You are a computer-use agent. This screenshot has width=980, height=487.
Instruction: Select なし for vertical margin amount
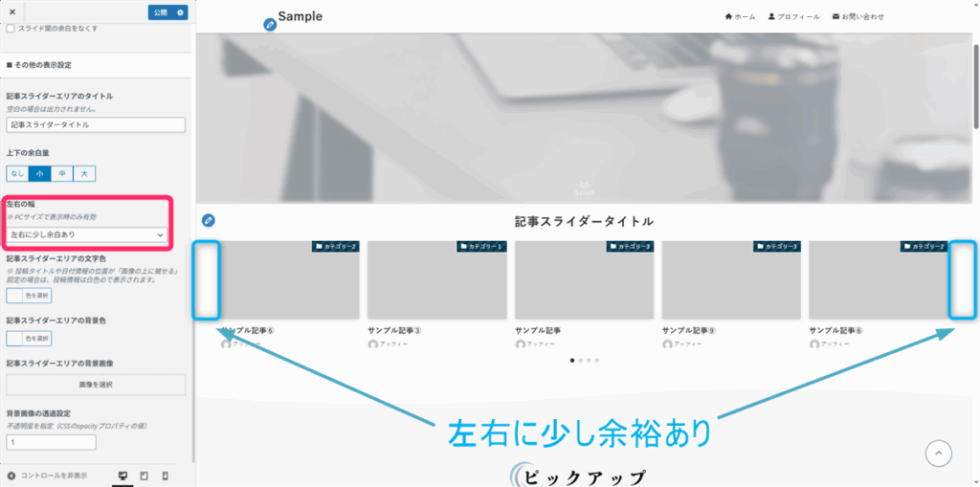coord(17,174)
